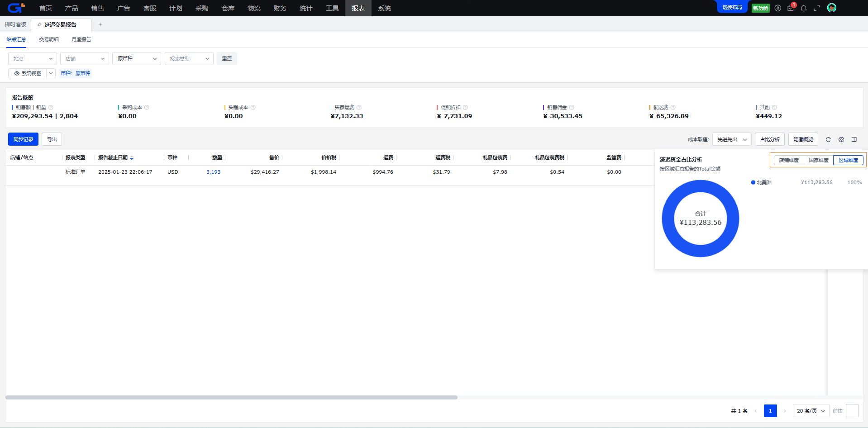Click help icon next to 买家运费
The image size is (868, 428).
(359, 107)
